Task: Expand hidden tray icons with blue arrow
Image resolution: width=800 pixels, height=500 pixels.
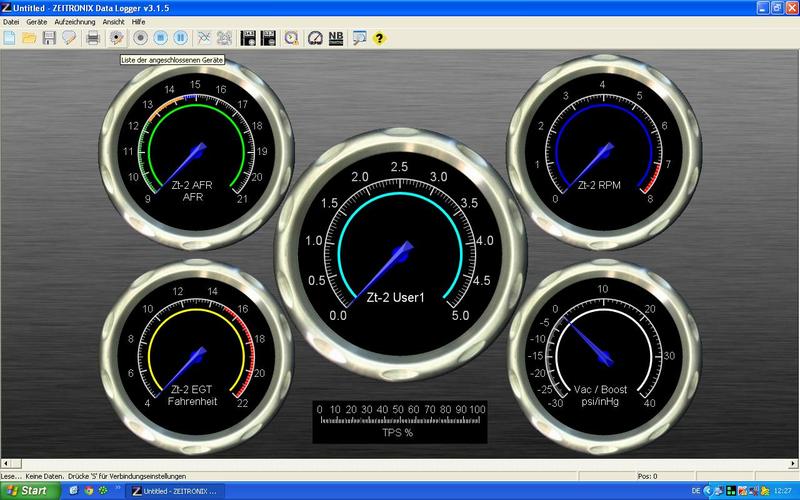Action: pyautogui.click(x=708, y=491)
